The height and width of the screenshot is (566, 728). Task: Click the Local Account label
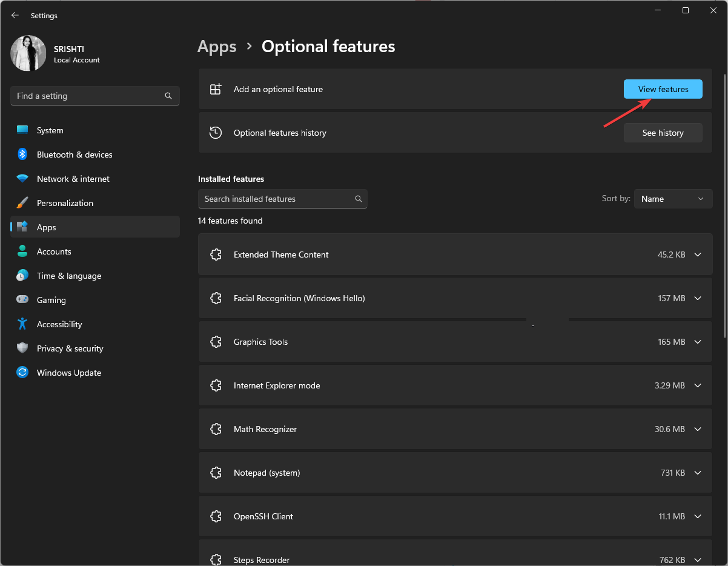tap(77, 60)
